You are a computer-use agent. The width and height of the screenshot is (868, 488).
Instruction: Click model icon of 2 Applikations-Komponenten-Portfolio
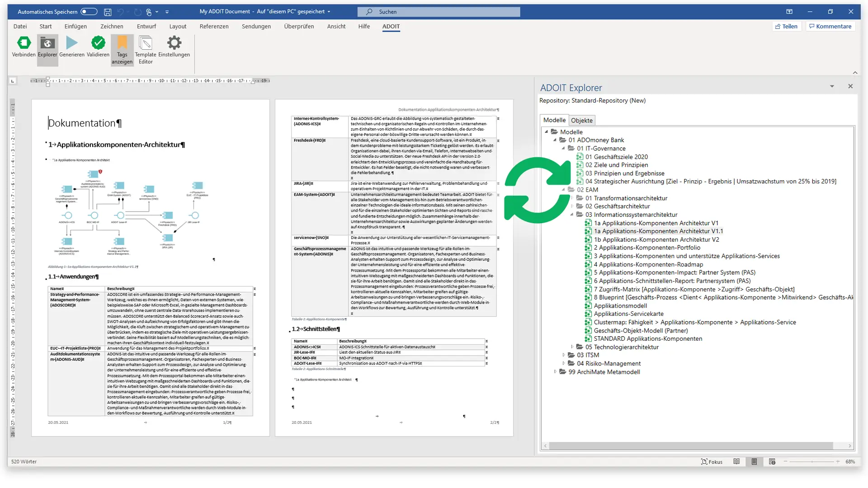pos(588,248)
